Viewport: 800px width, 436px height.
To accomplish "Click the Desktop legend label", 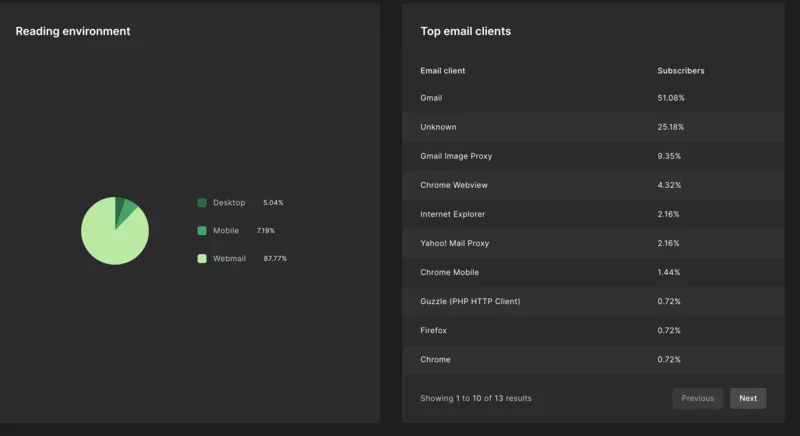I will [229, 202].
